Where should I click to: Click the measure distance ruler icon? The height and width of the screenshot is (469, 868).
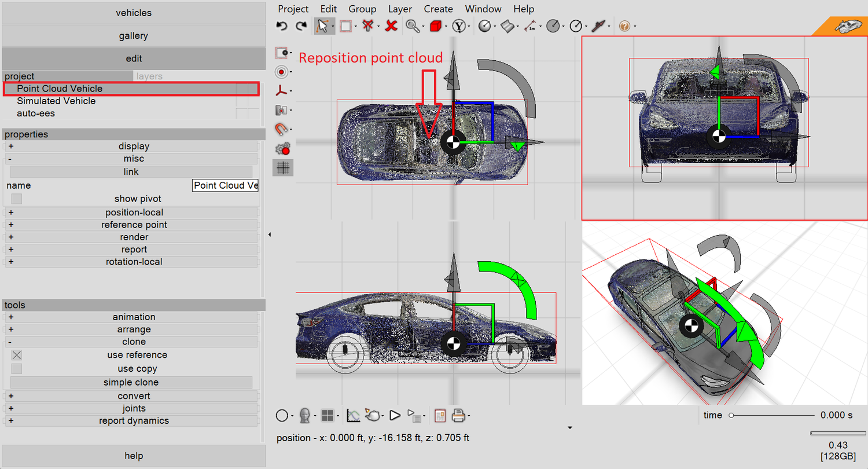pyautogui.click(x=530, y=26)
